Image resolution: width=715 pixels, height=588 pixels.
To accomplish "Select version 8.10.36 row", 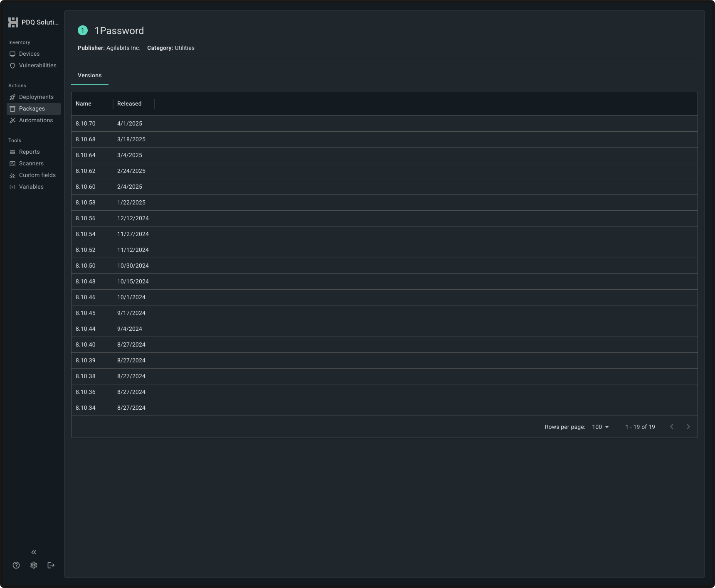I will tap(385, 392).
